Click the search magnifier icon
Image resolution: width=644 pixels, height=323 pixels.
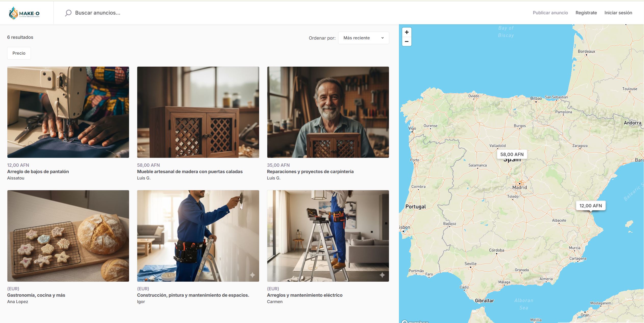pyautogui.click(x=68, y=13)
